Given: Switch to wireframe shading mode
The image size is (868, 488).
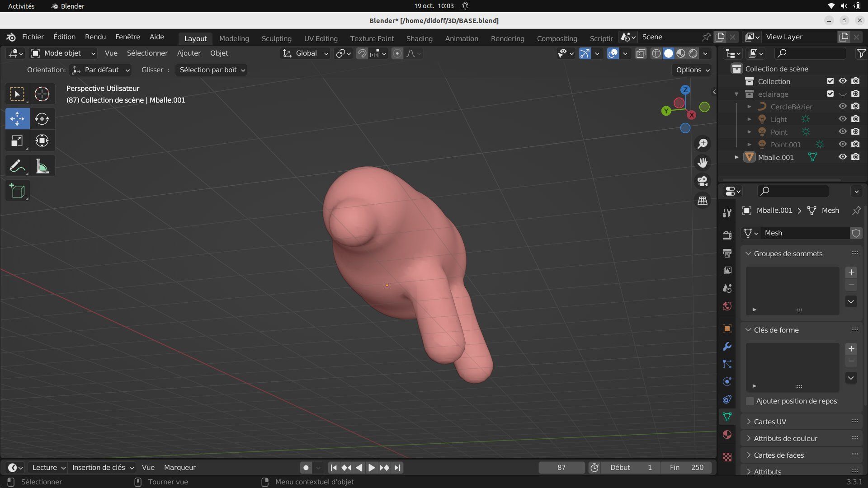Looking at the screenshot, I should (656, 53).
